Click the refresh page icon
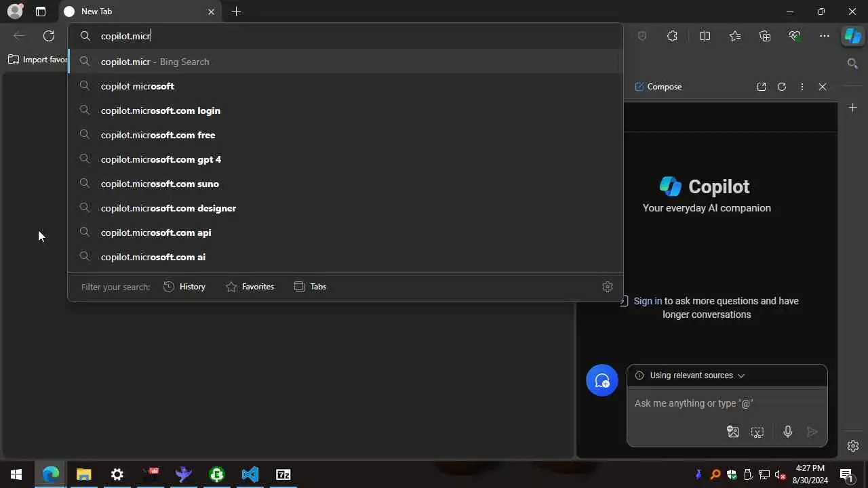 [x=49, y=36]
